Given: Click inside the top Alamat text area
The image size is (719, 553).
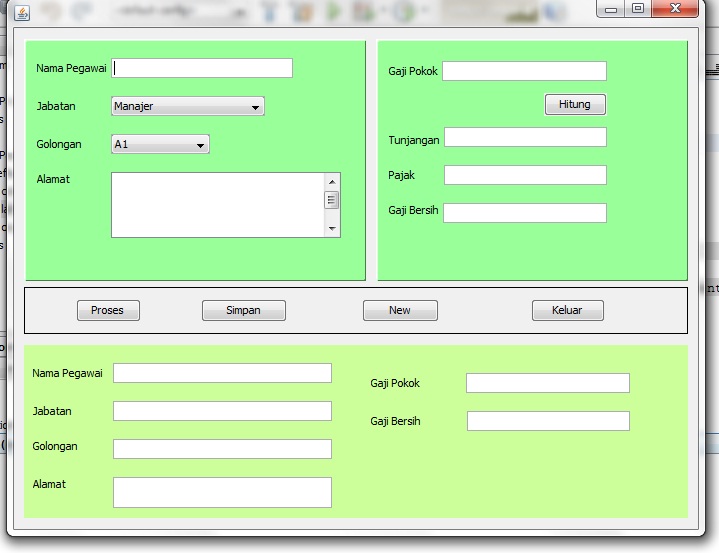Looking at the screenshot, I should click(218, 205).
